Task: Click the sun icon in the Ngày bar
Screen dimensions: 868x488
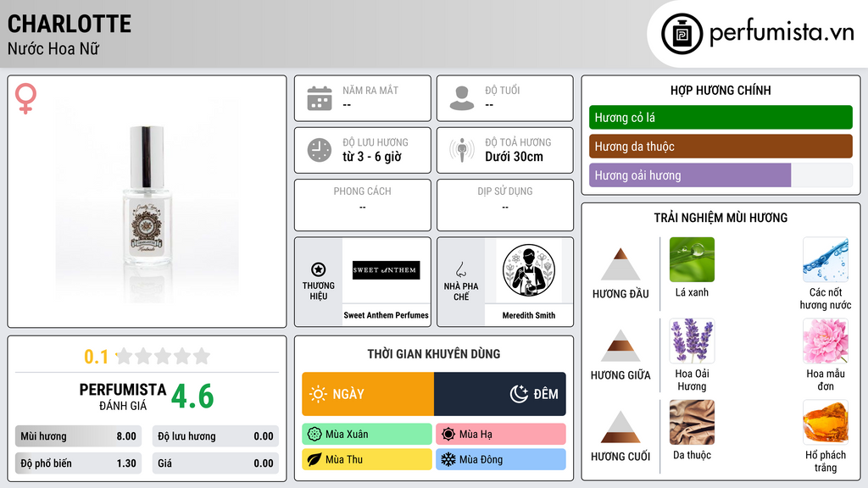Action: point(318,394)
